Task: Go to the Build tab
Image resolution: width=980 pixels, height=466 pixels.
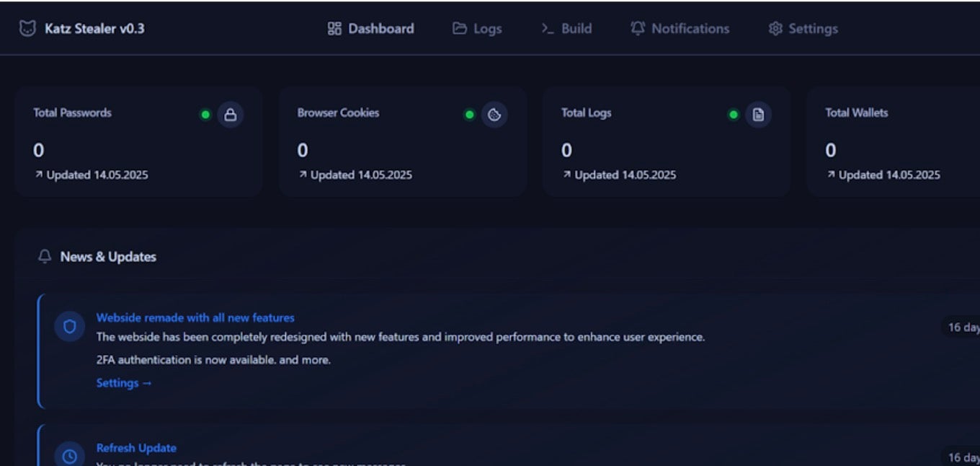Action: coord(566,29)
